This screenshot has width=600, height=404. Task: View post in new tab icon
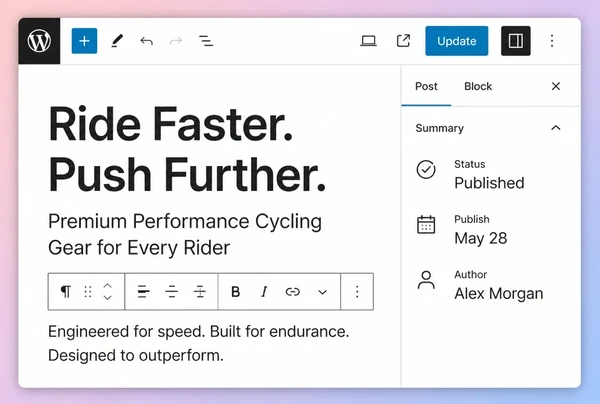403,41
